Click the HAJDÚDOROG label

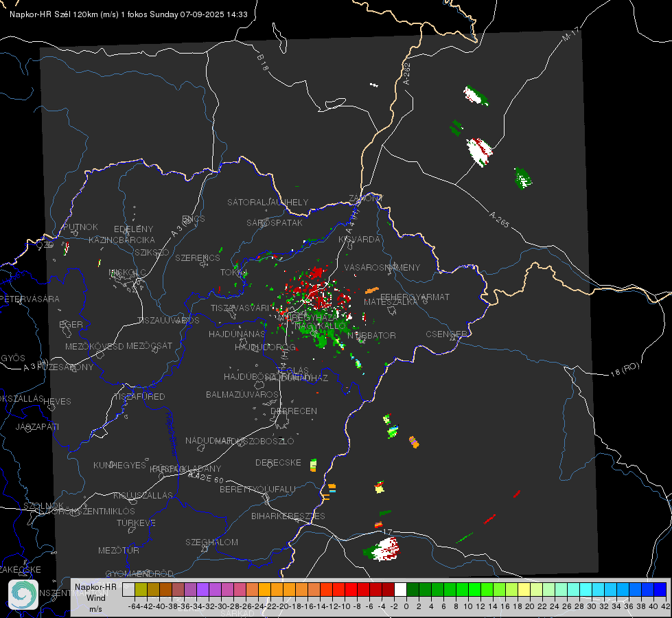pos(265,347)
